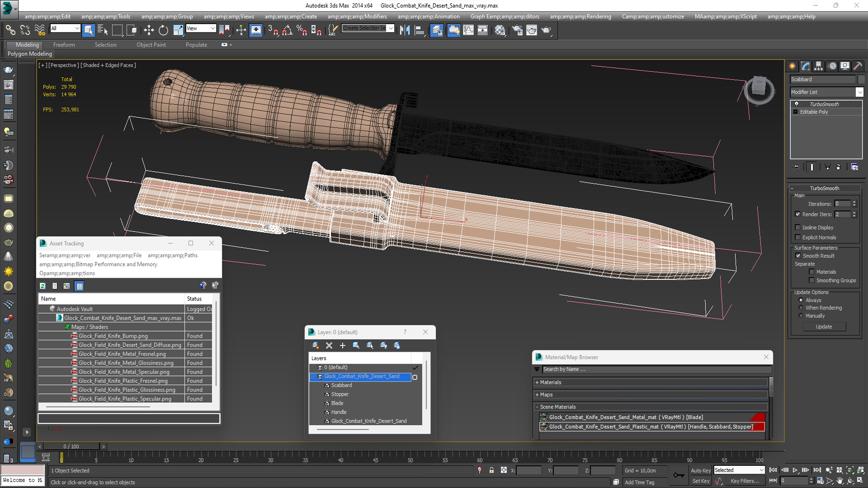868x488 pixels.
Task: Click Remove modifier trash icon
Action: tap(839, 167)
